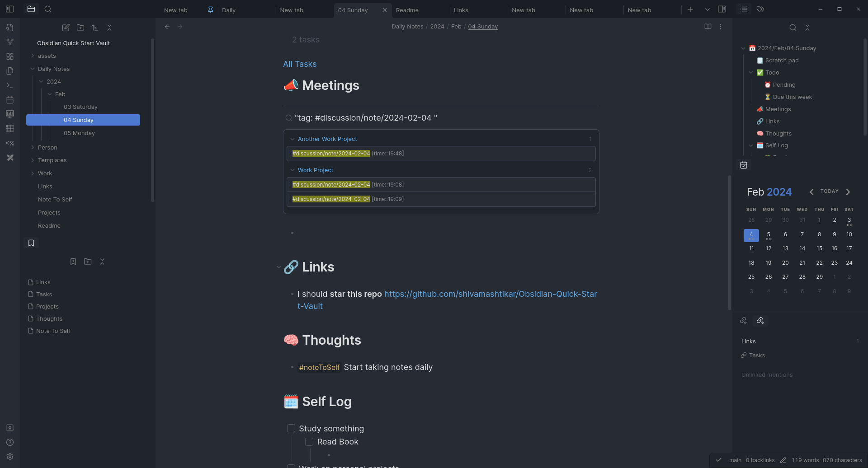Open the search magnifier in left tab bar
The height and width of the screenshot is (468, 868).
(48, 9)
